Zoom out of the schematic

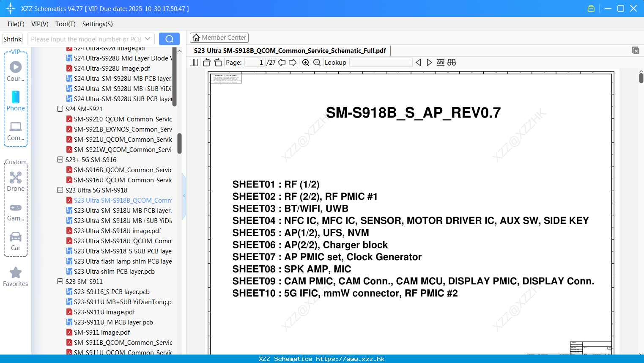[x=317, y=63]
